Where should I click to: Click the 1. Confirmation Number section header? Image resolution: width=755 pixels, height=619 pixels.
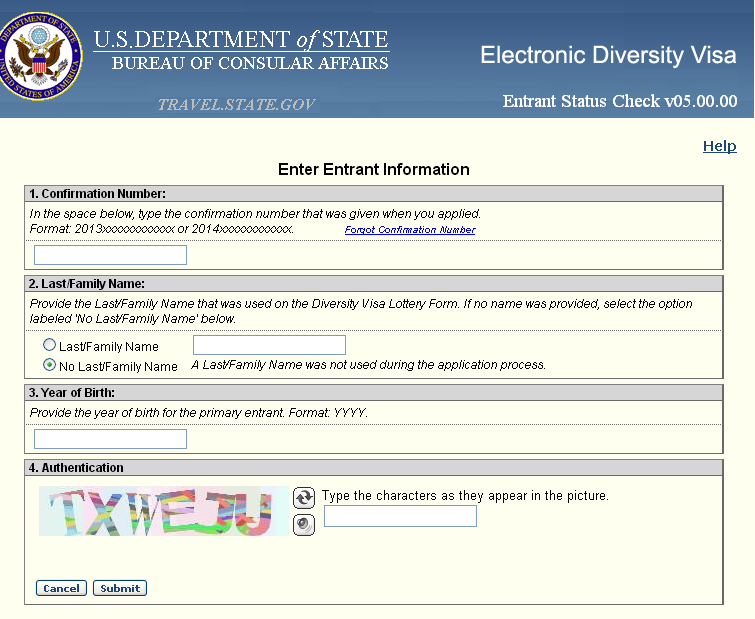[374, 193]
